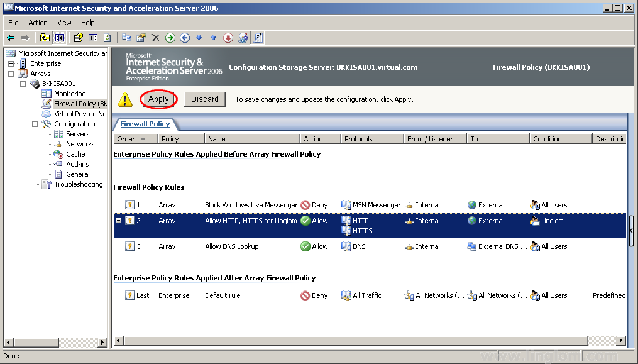Open the View menu
The height and width of the screenshot is (364, 638).
coord(64,23)
